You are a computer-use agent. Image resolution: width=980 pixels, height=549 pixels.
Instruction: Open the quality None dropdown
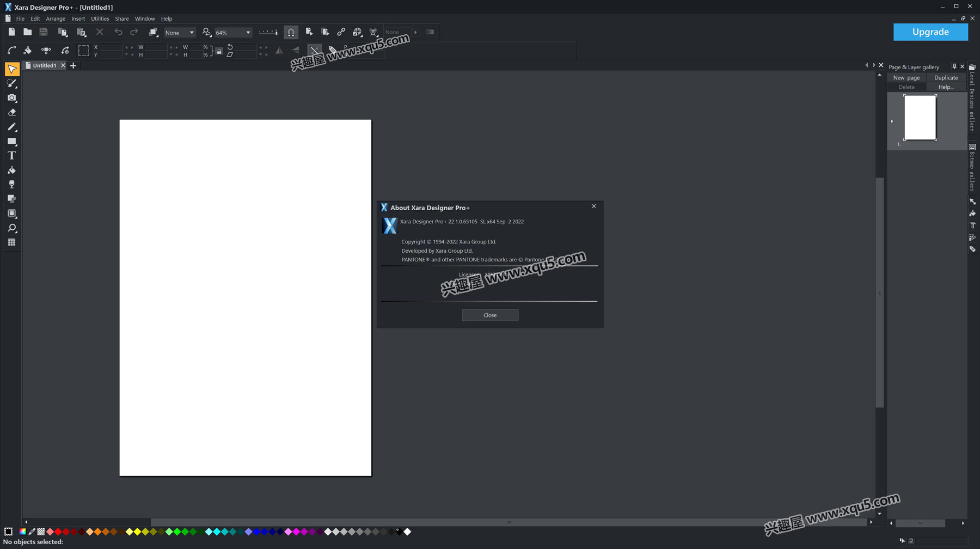click(180, 33)
